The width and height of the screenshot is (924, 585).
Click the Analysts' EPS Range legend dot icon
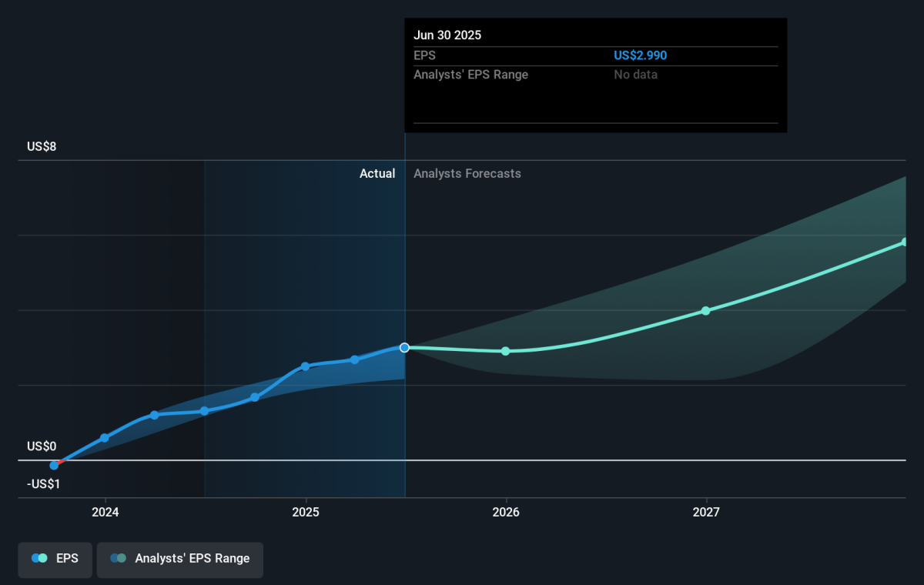pos(118,559)
